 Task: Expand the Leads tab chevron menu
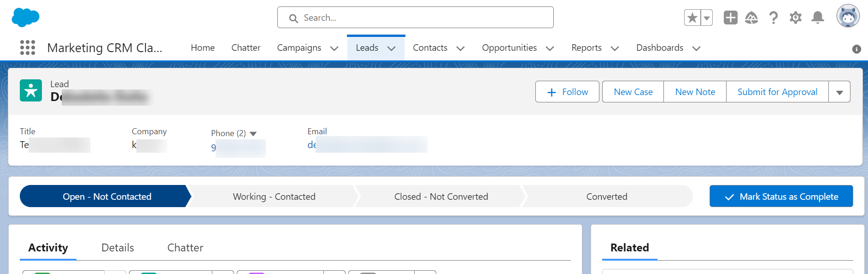(392, 48)
